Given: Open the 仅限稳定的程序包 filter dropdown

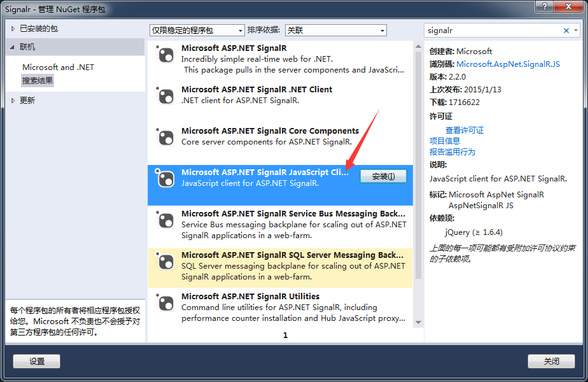Looking at the screenshot, I should coord(197,31).
